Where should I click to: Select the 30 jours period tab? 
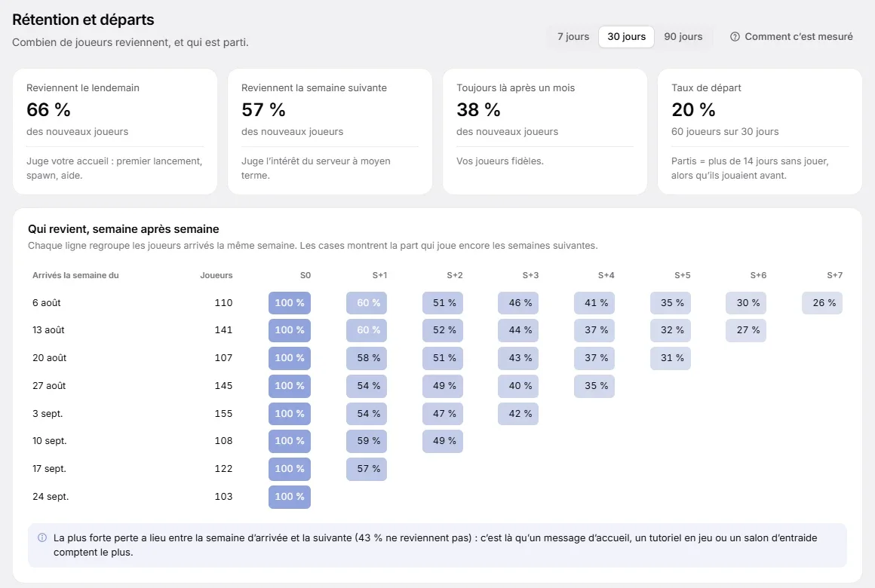626,37
